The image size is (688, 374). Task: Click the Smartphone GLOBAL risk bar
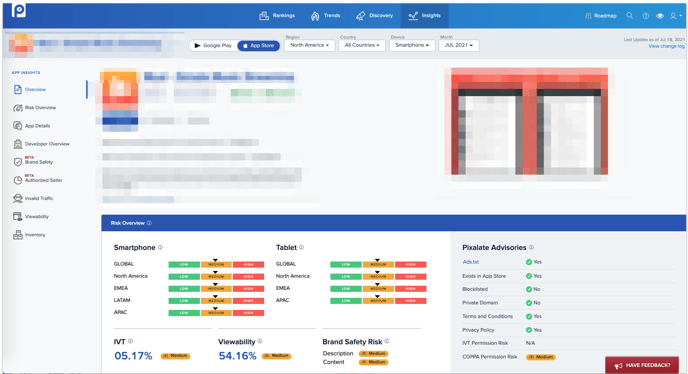click(x=216, y=264)
